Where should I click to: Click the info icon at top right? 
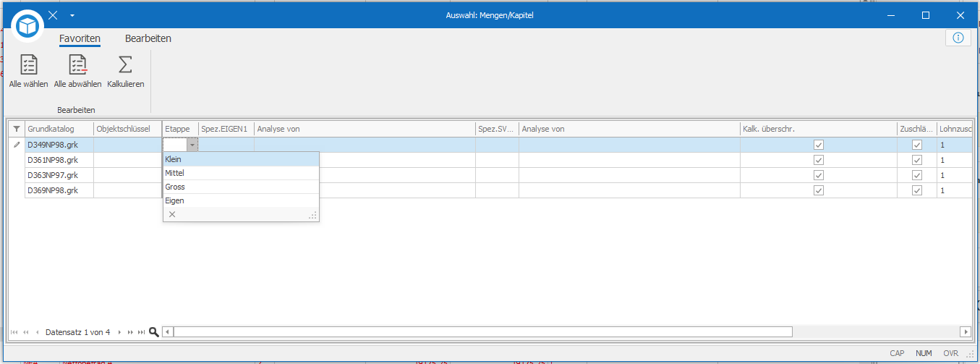coord(958,38)
